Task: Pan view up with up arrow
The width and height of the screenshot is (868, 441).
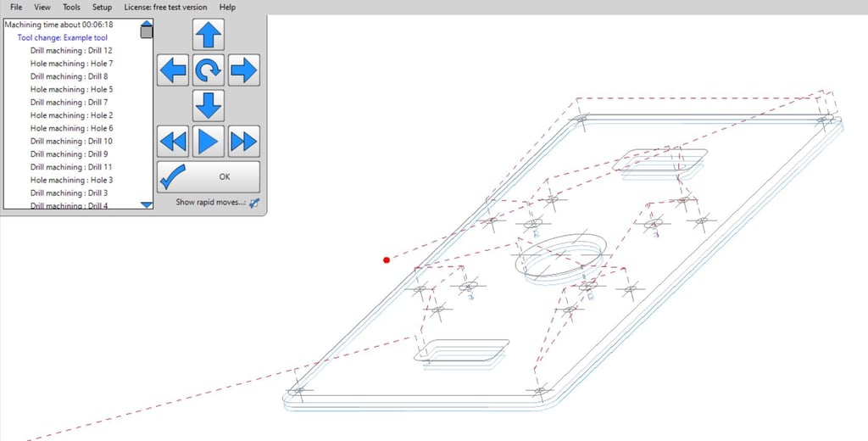Action: [x=209, y=35]
